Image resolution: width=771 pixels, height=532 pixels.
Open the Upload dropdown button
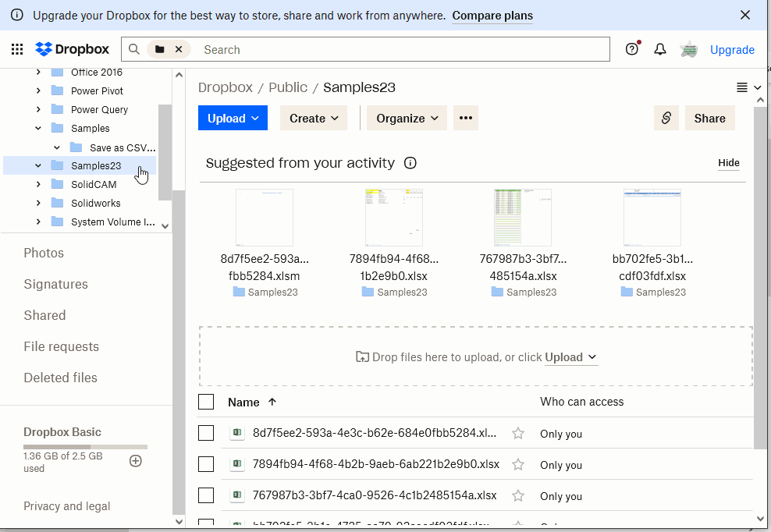pyautogui.click(x=233, y=118)
